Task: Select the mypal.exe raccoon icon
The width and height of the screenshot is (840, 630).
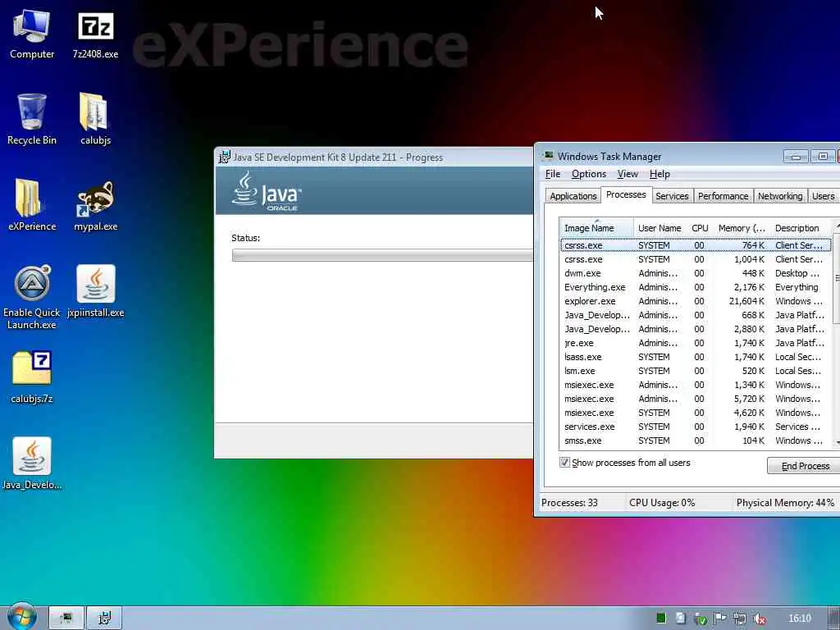Action: pos(95,206)
